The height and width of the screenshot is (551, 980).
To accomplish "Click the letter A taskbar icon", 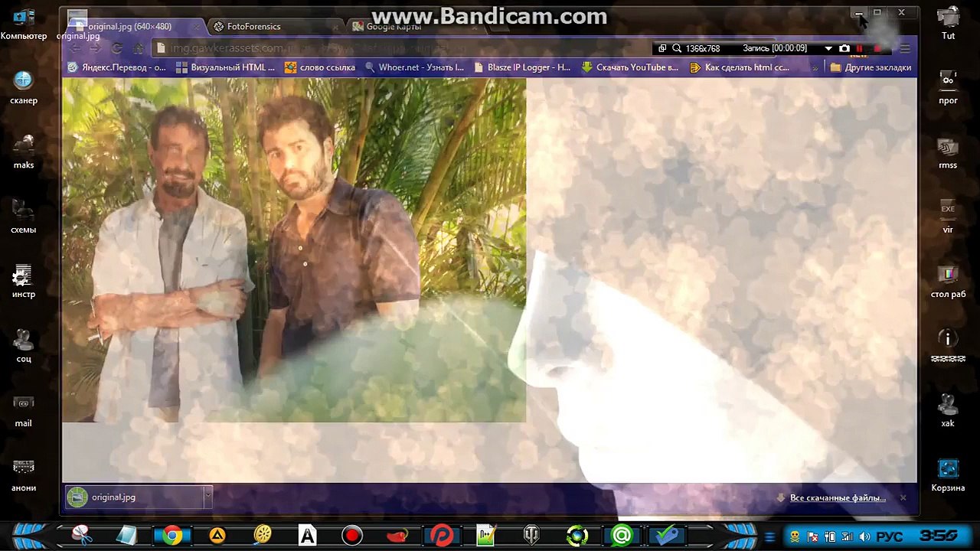I will tap(307, 535).
